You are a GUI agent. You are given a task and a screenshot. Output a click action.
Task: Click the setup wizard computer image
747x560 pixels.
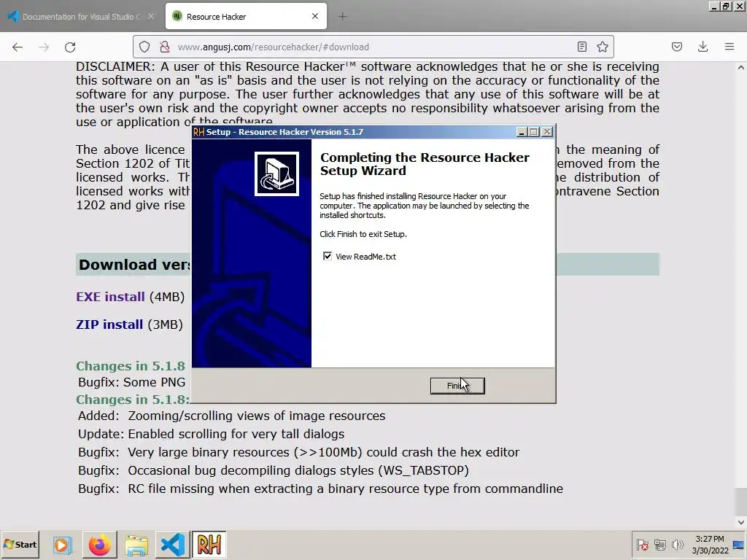pos(276,174)
